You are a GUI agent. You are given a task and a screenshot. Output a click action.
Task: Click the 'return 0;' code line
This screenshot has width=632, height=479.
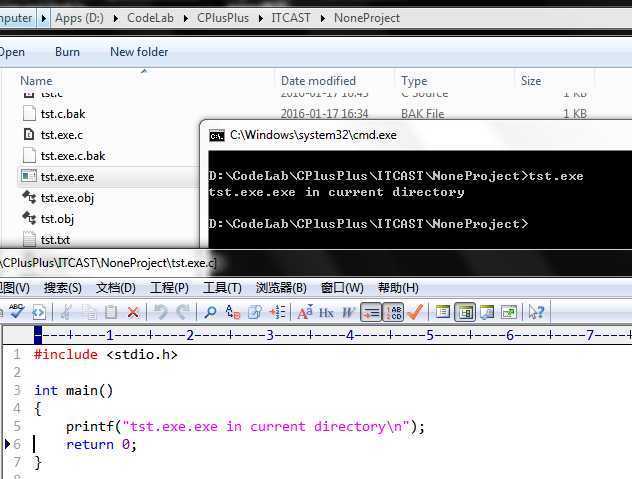point(101,444)
